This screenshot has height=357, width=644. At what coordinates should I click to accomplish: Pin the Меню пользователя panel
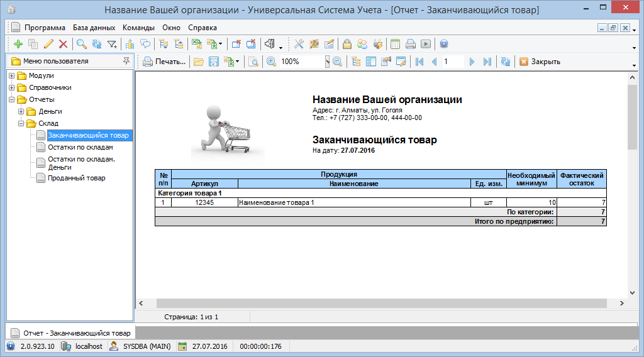(x=126, y=61)
